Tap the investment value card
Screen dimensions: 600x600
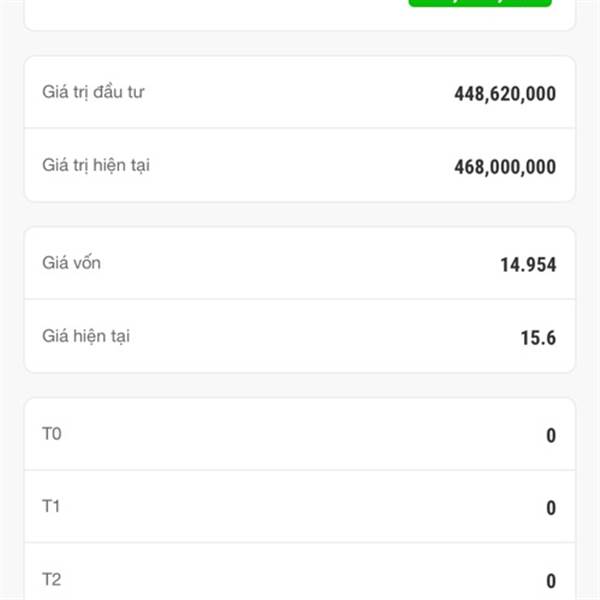pyautogui.click(x=300, y=129)
